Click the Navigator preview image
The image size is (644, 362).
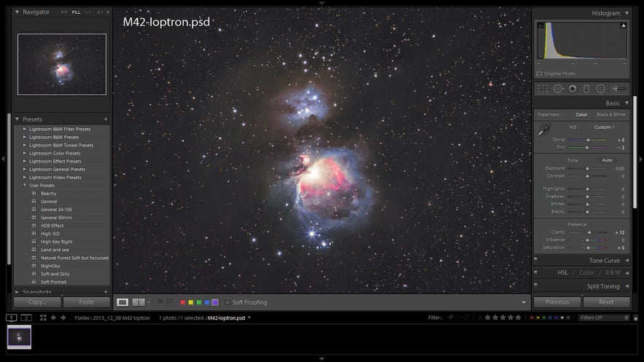(61, 64)
